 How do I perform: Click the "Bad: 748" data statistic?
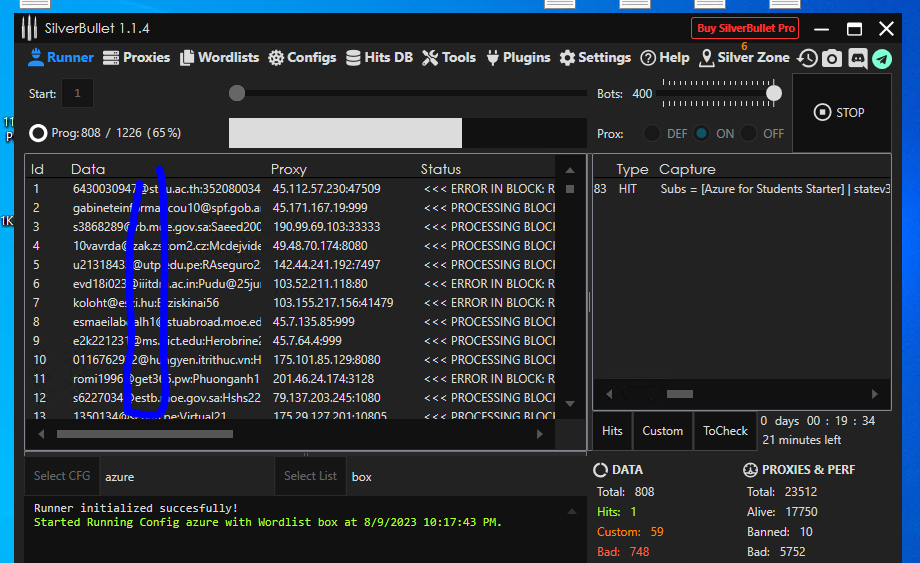coord(623,552)
